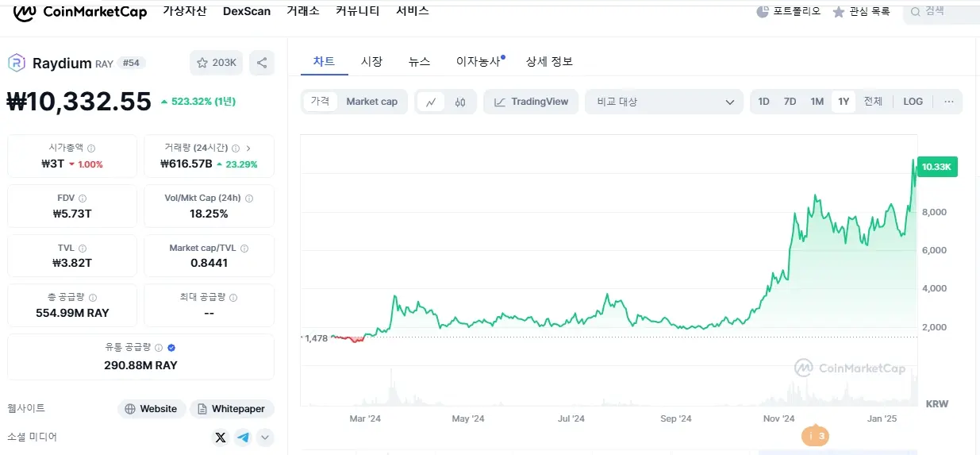Click the 10.33K current price label
This screenshot has height=455, width=980.
click(937, 167)
